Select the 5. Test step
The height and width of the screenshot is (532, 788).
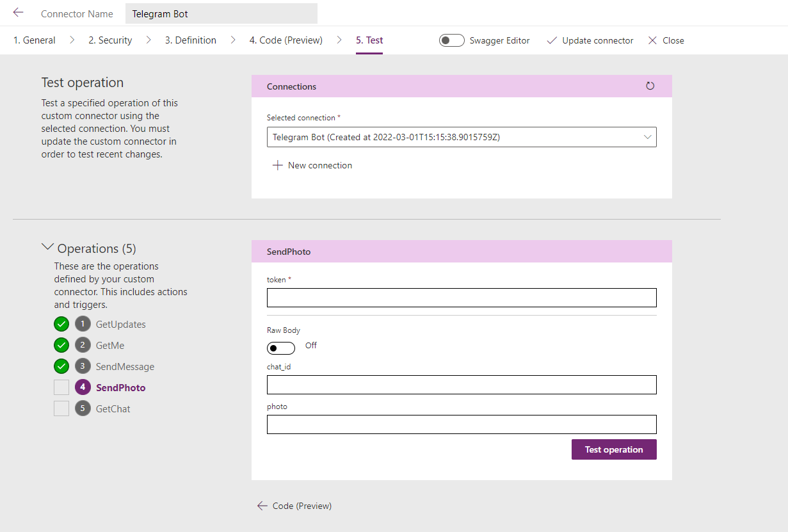369,40
